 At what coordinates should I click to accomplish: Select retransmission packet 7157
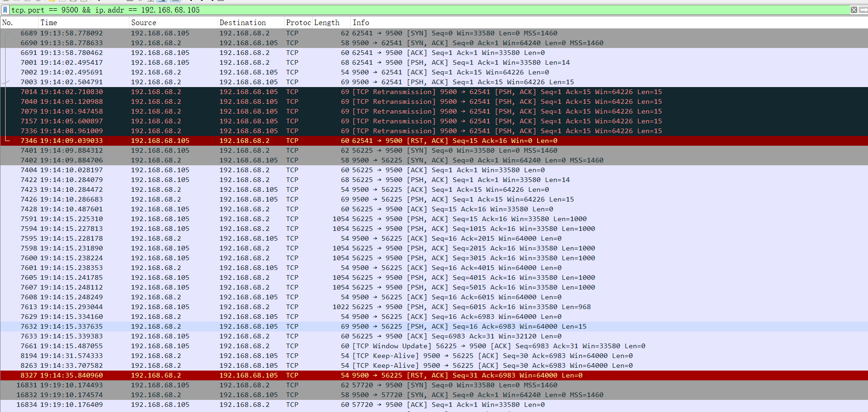(434, 121)
